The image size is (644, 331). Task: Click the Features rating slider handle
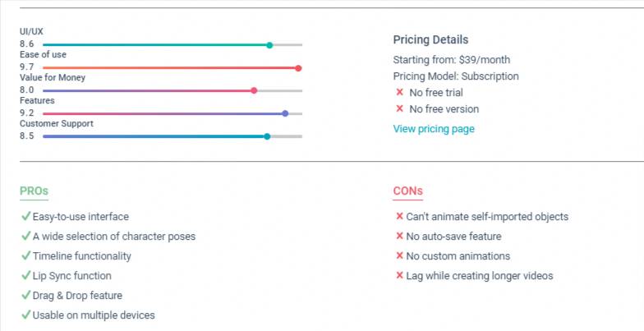[285, 113]
